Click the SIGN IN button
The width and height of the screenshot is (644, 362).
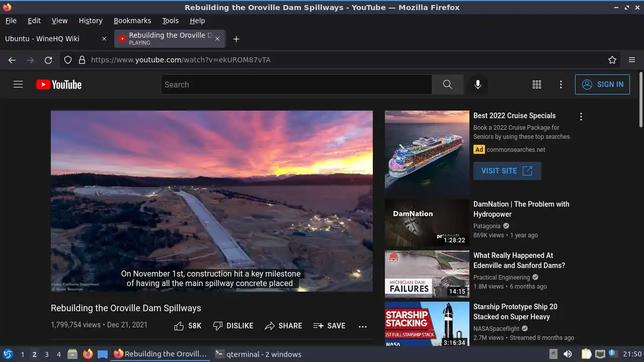click(x=602, y=84)
